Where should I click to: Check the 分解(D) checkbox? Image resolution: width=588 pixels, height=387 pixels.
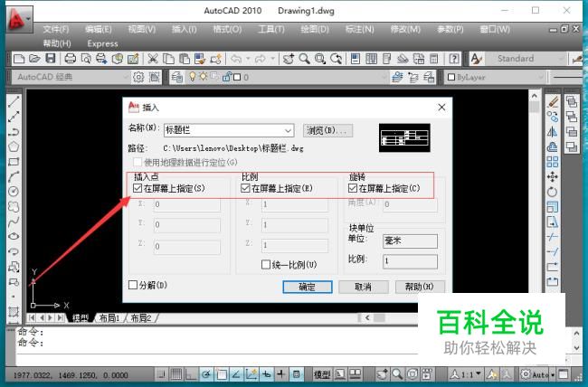coord(133,285)
